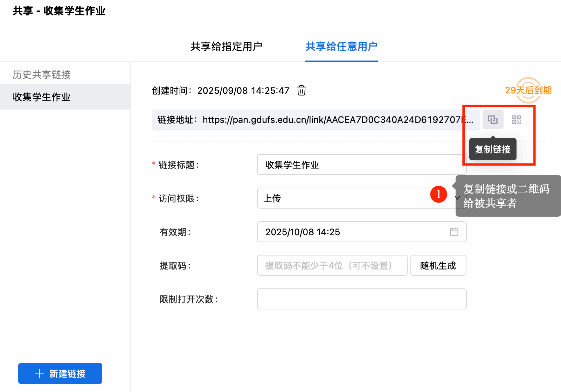Click the gray 复制链接或二维码 callout
Image resolution: width=561 pixels, height=392 pixels.
[508, 196]
